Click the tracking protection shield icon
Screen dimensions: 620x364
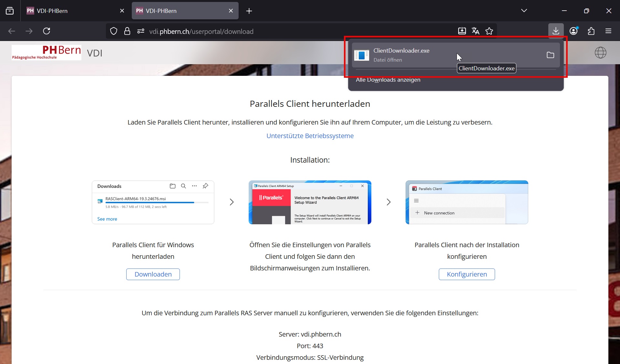[x=114, y=31]
